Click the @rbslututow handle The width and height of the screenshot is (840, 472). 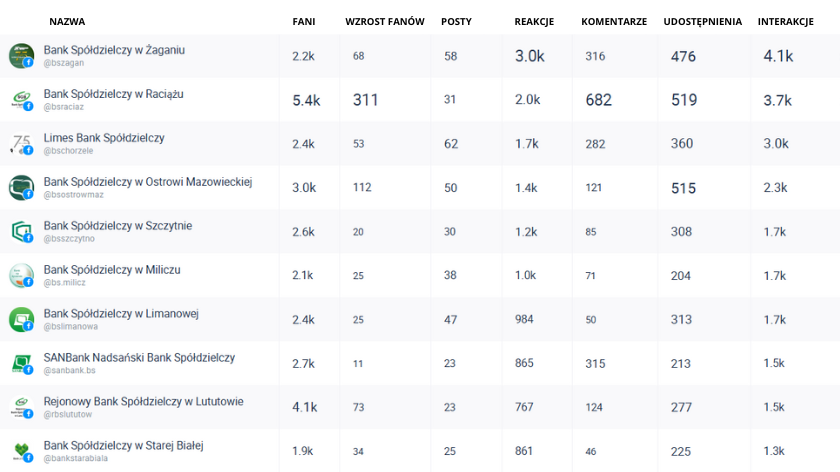click(x=67, y=415)
